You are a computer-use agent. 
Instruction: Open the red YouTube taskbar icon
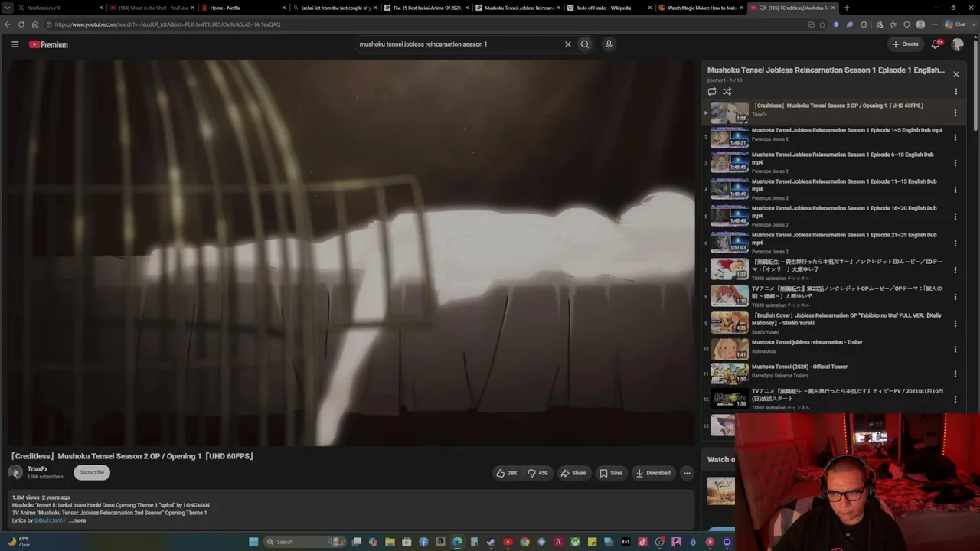click(508, 542)
